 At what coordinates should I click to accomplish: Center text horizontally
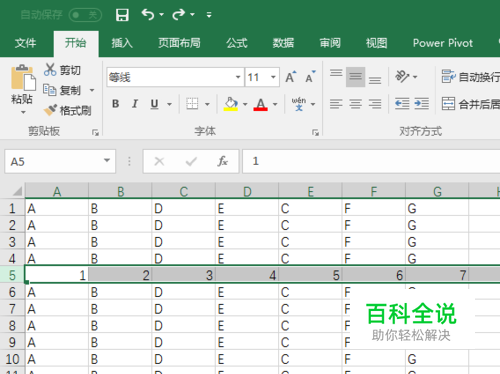point(355,104)
